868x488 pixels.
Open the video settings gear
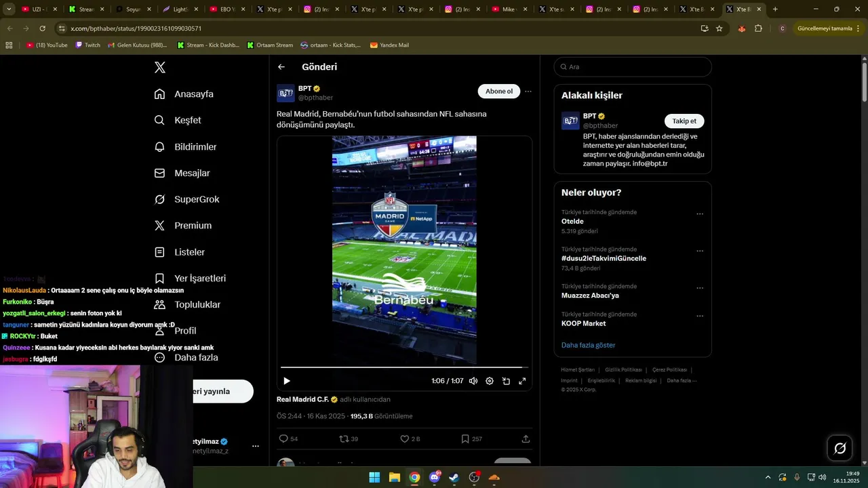click(490, 381)
